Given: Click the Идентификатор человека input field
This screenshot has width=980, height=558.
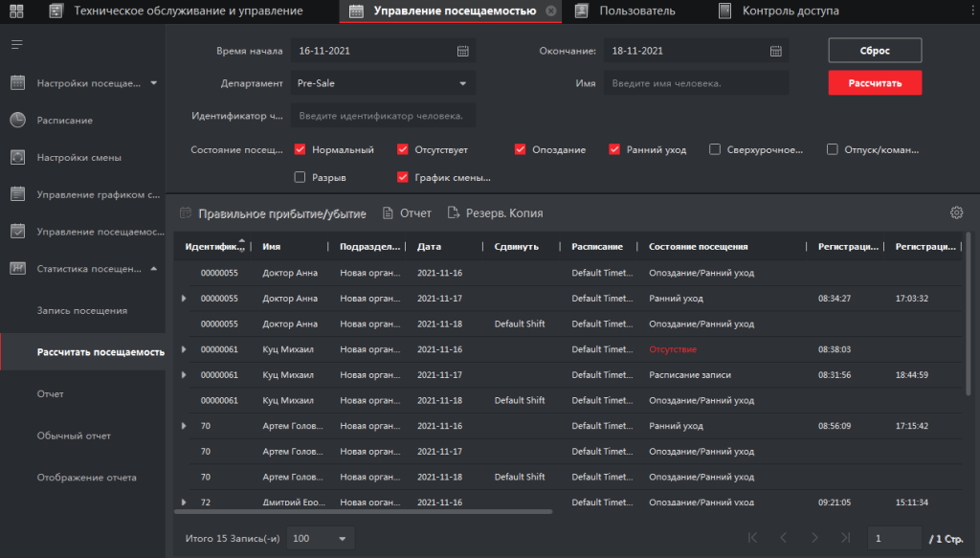Looking at the screenshot, I should (383, 116).
